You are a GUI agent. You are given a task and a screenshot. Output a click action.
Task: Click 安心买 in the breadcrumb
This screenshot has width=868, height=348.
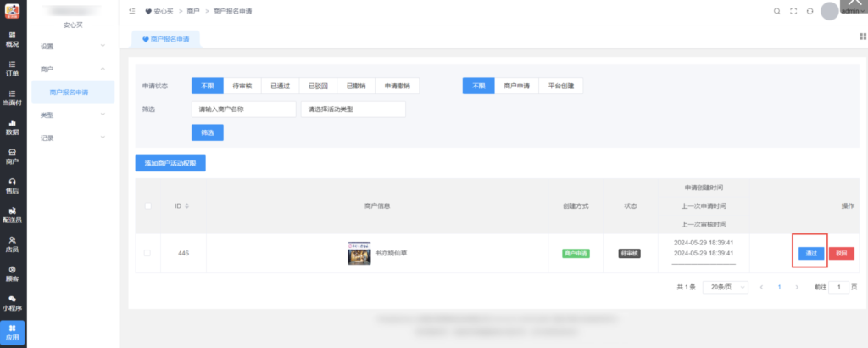point(164,11)
